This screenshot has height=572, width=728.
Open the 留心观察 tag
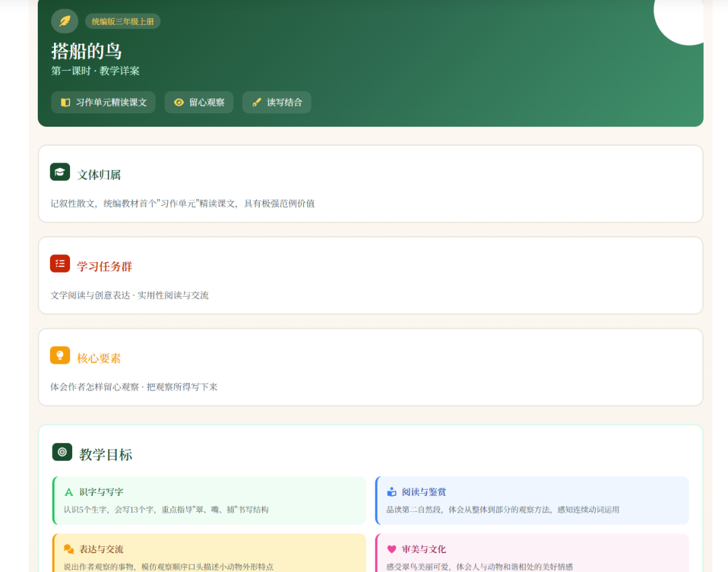pos(199,102)
